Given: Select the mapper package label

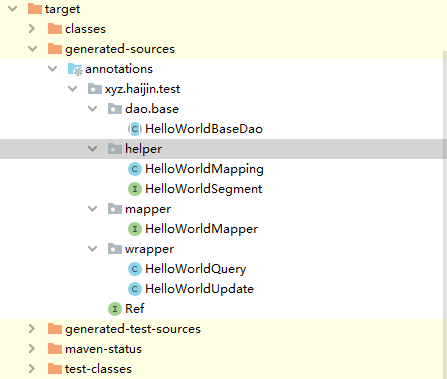Looking at the screenshot, I should [x=148, y=209].
